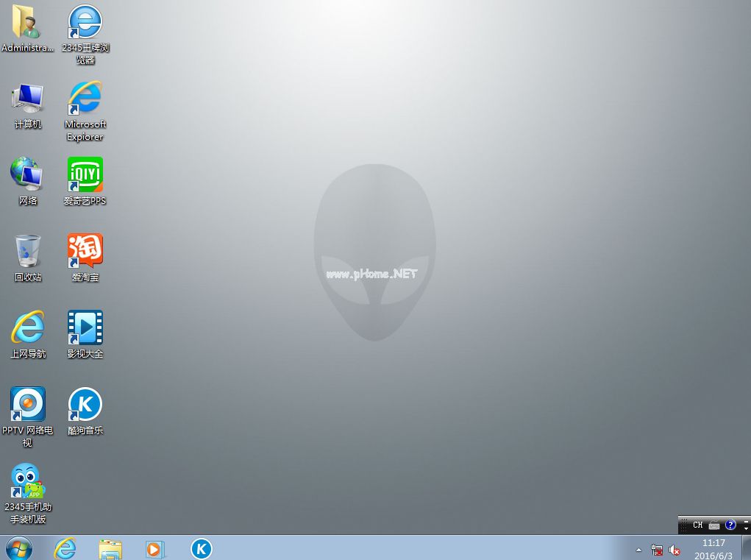Click the language bar help button
Image resolution: width=751 pixels, height=560 pixels.
click(730, 525)
